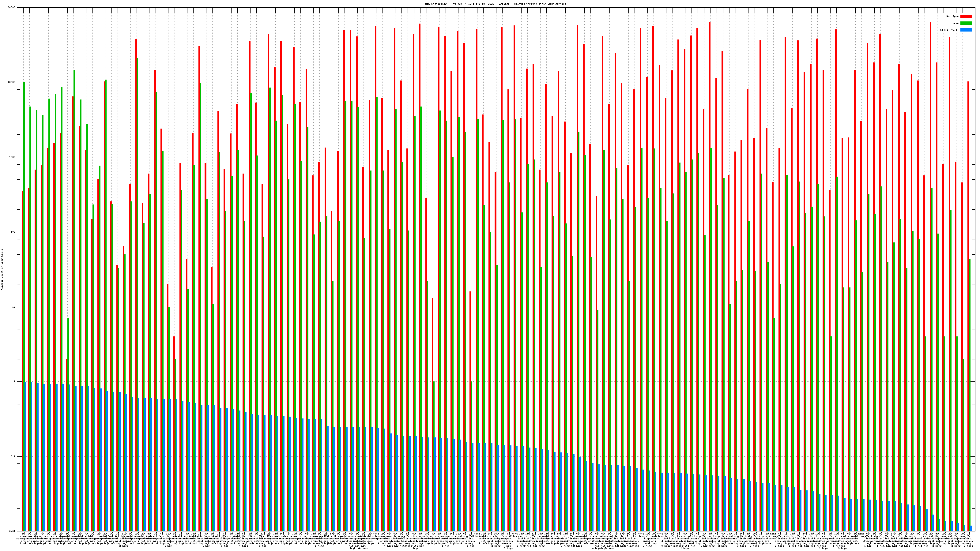The image size is (980, 551).
Task: Click the RBL Statistics chart title
Action: [495, 4]
